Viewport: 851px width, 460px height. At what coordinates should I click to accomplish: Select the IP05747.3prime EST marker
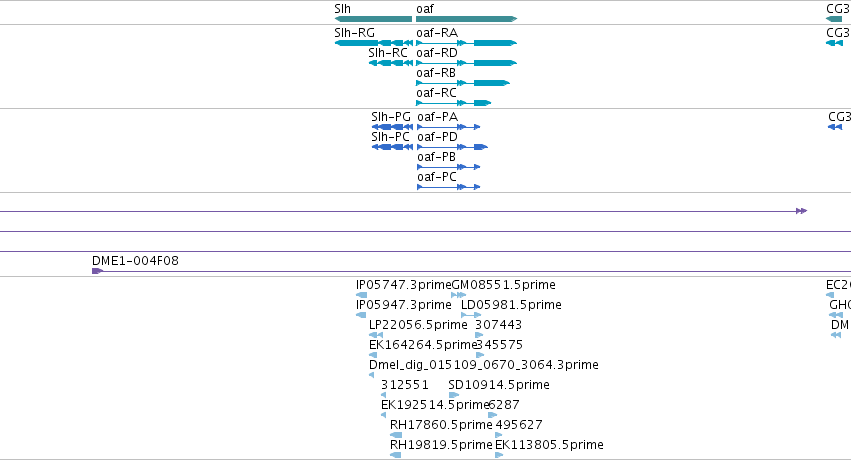point(361,295)
